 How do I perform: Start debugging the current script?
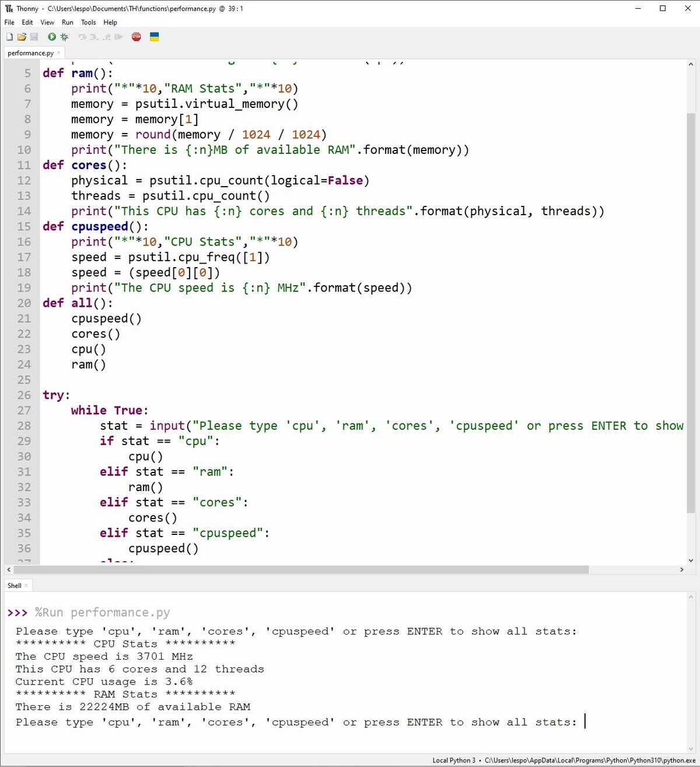tap(64, 37)
